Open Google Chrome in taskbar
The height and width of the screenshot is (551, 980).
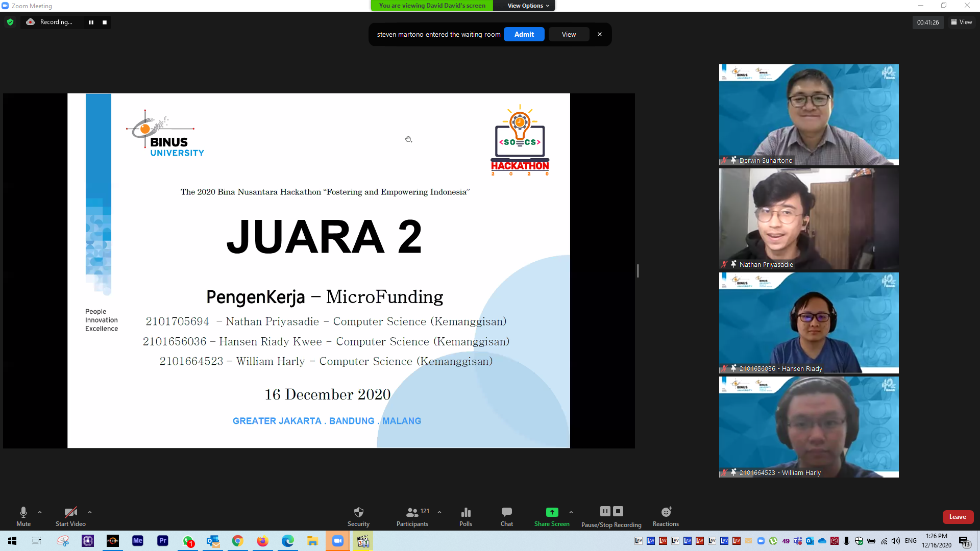point(238,541)
